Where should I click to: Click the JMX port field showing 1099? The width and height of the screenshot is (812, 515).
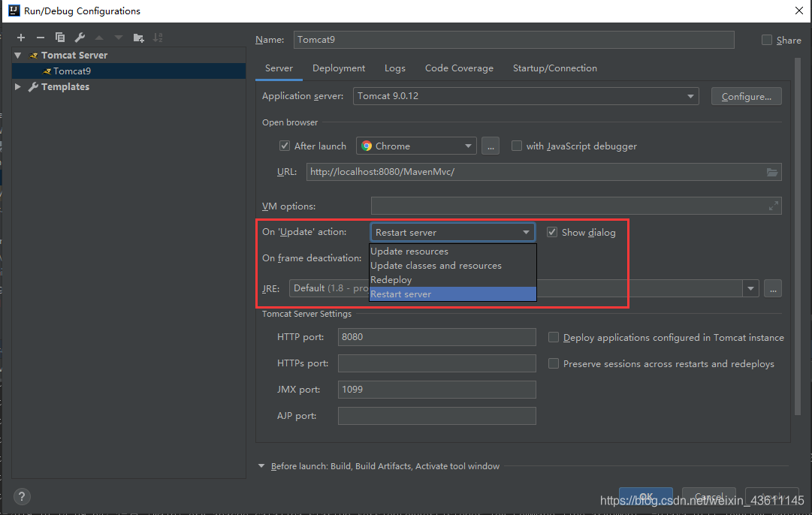[436, 390]
